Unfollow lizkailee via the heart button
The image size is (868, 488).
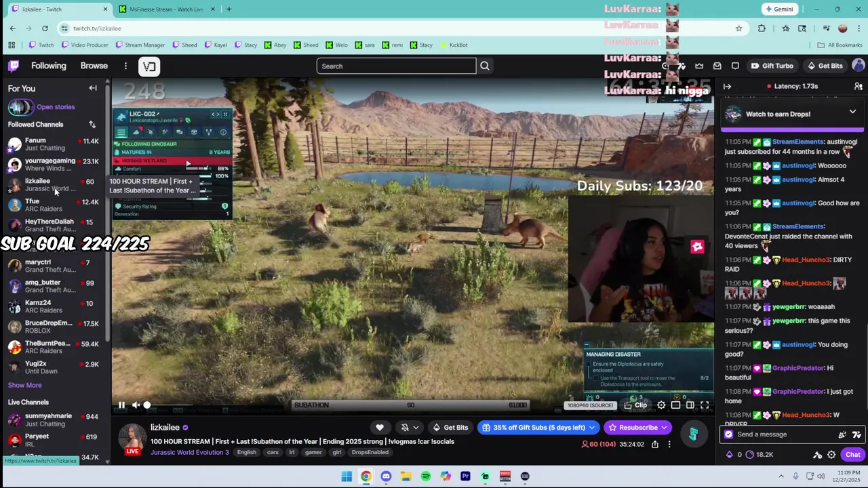pyautogui.click(x=380, y=428)
